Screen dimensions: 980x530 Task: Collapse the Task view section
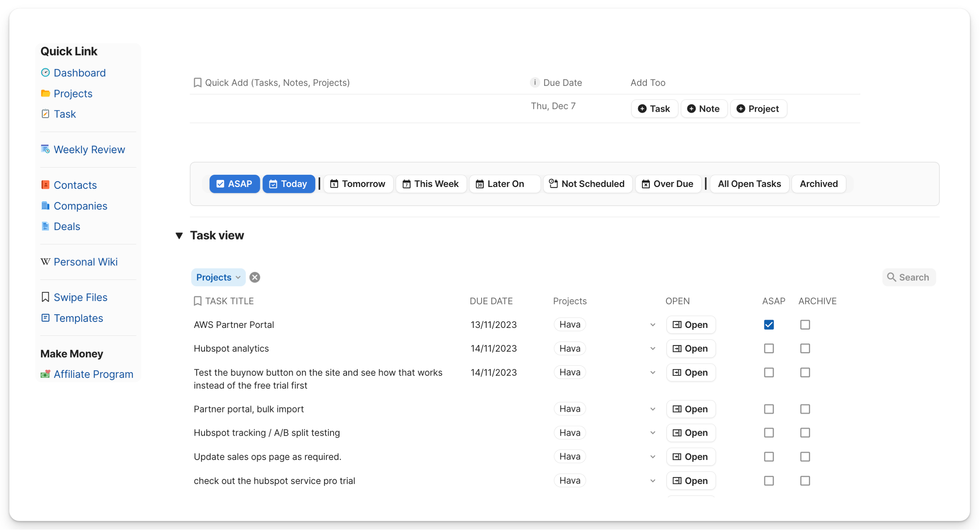pos(179,236)
